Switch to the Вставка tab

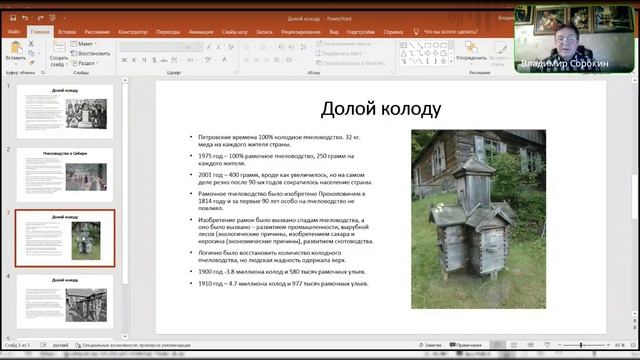[67, 32]
